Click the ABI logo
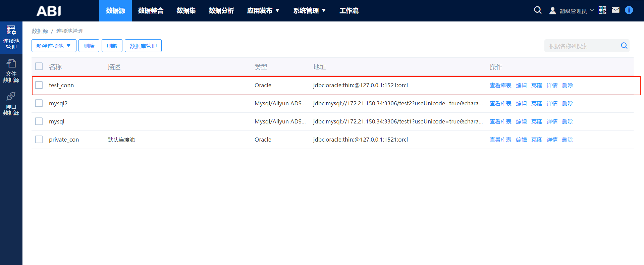The width and height of the screenshot is (644, 265). coord(49,11)
